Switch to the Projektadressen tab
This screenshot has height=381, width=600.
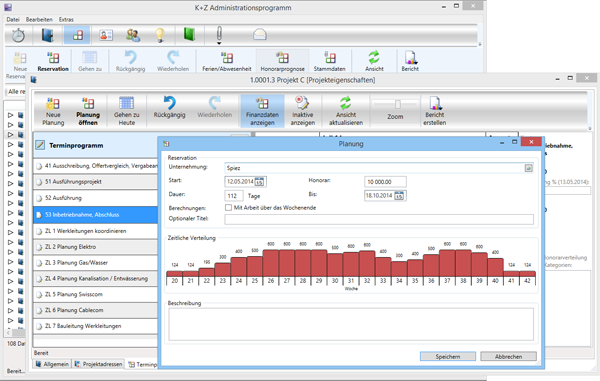pos(99,364)
